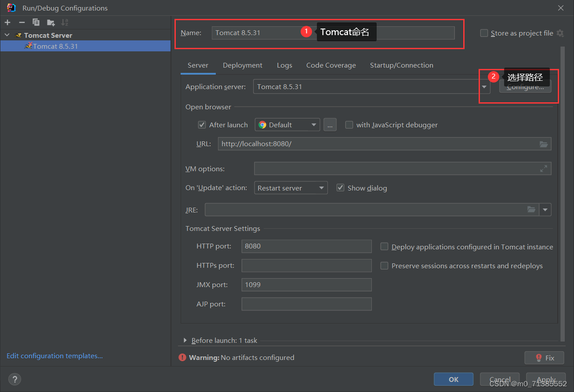The image size is (574, 392).
Task: Open the Store as project file gear settings
Action: coord(560,33)
